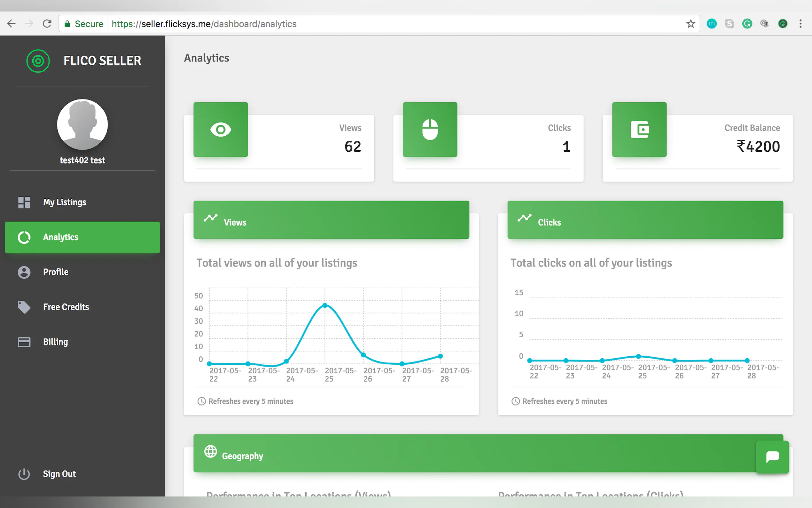The image size is (812, 508).
Task: Open the chat bubble widget
Action: (x=772, y=457)
